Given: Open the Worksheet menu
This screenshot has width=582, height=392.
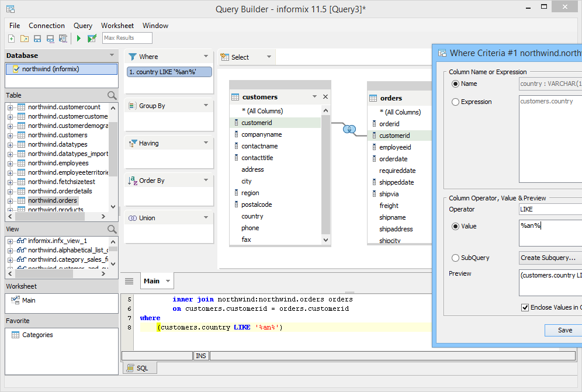Looking at the screenshot, I should coord(117,26).
